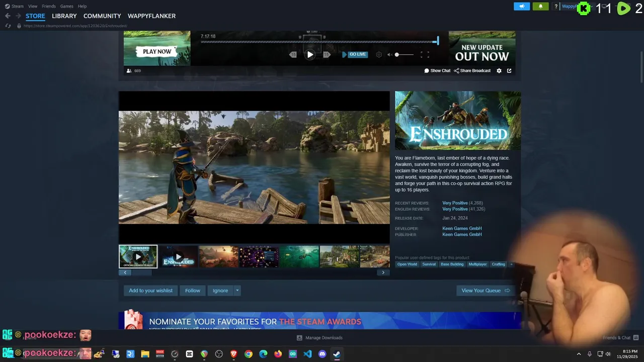Expand more tags with plus button
This screenshot has height=362, width=644.
tap(512, 264)
